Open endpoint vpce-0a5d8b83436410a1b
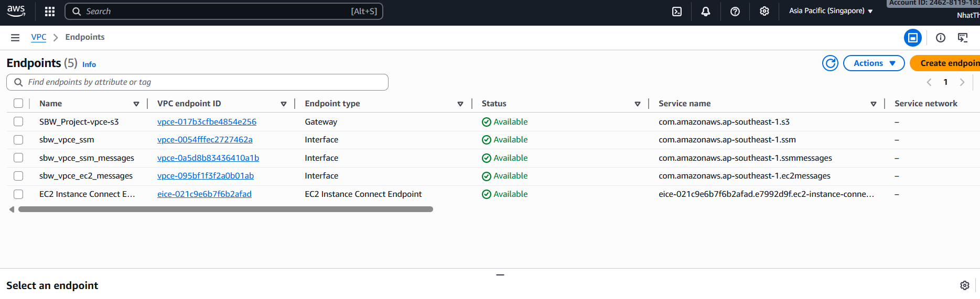Screen dimensions: 980x299 pos(208,158)
